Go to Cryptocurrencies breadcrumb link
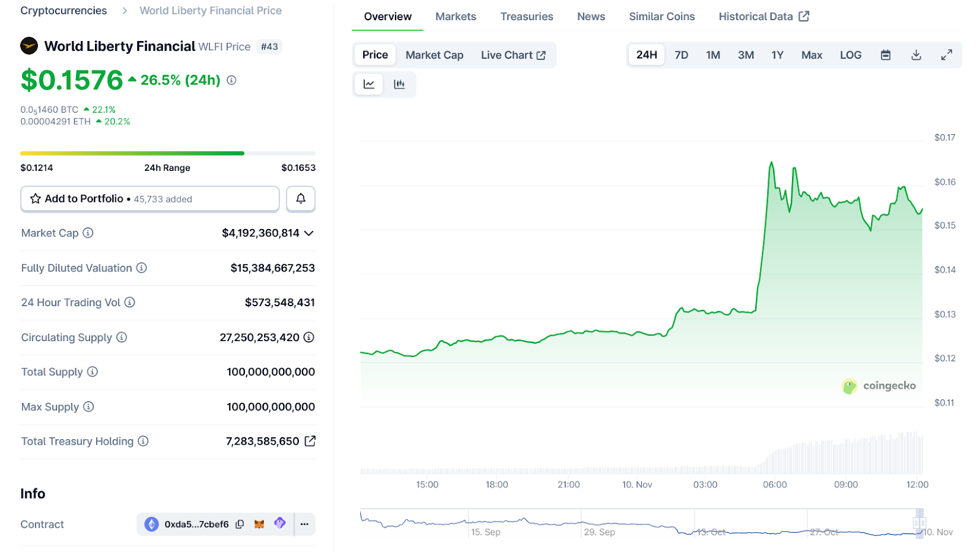This screenshot has width=980, height=553. (64, 10)
